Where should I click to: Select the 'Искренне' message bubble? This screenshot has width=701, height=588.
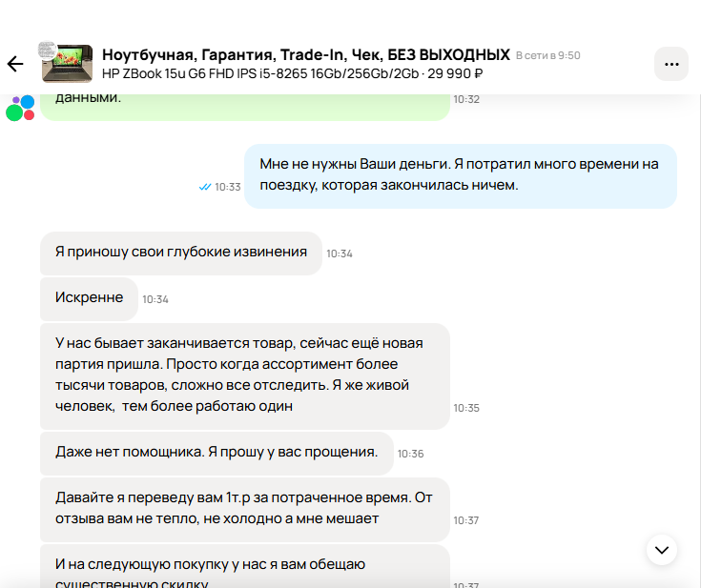coord(89,298)
